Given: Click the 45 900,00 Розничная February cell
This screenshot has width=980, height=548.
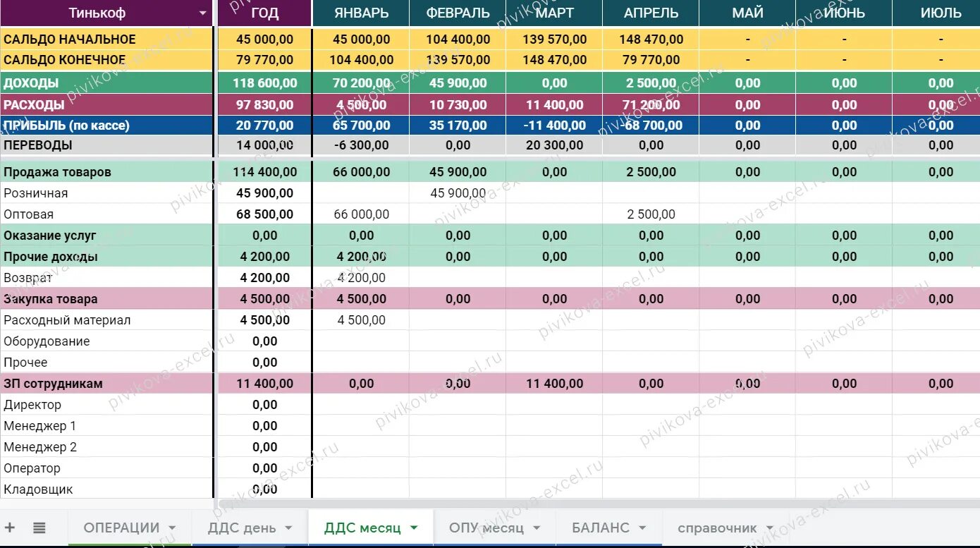Looking at the screenshot, I should (x=458, y=193).
